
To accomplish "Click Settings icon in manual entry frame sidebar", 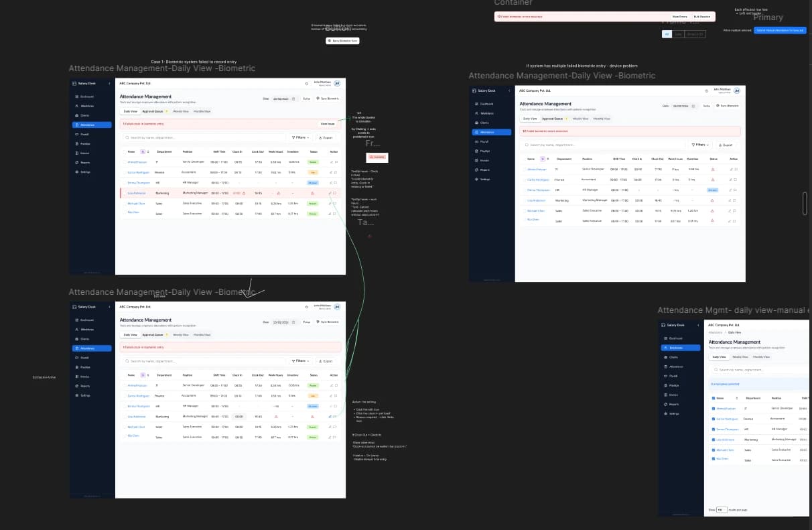I will click(665, 413).
